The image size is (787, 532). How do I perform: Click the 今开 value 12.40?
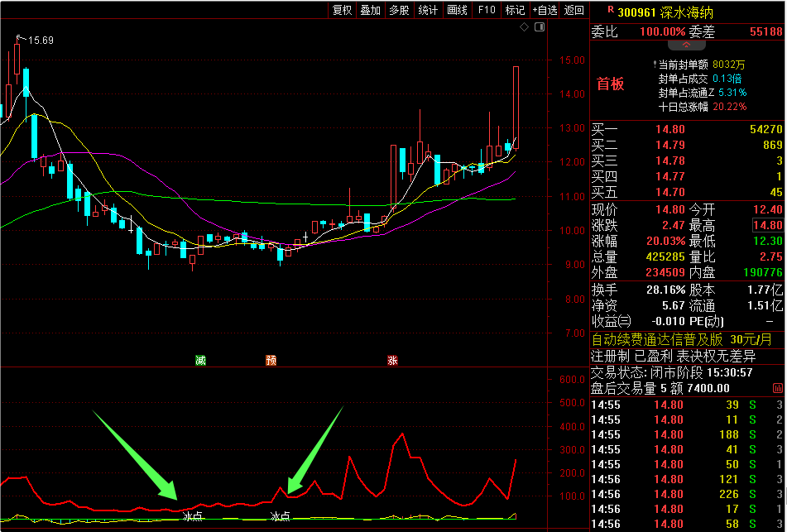[768, 209]
